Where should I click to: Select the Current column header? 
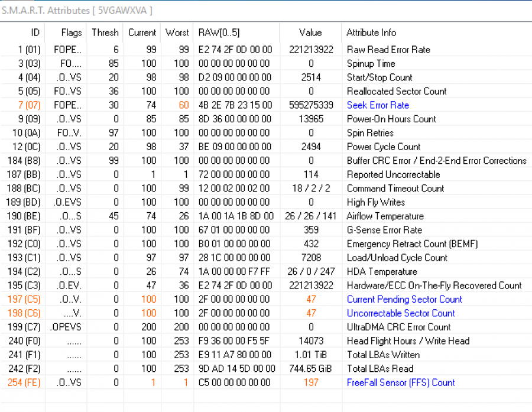click(142, 33)
